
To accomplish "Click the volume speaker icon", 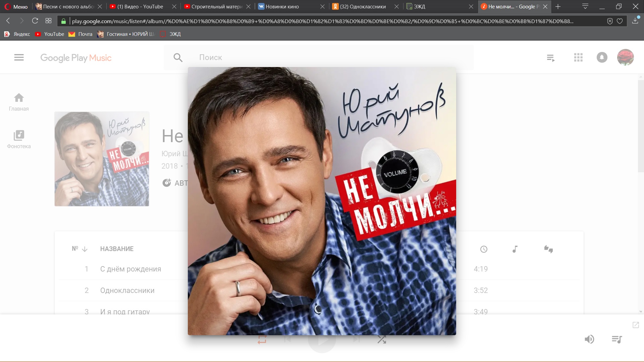I will click(589, 339).
